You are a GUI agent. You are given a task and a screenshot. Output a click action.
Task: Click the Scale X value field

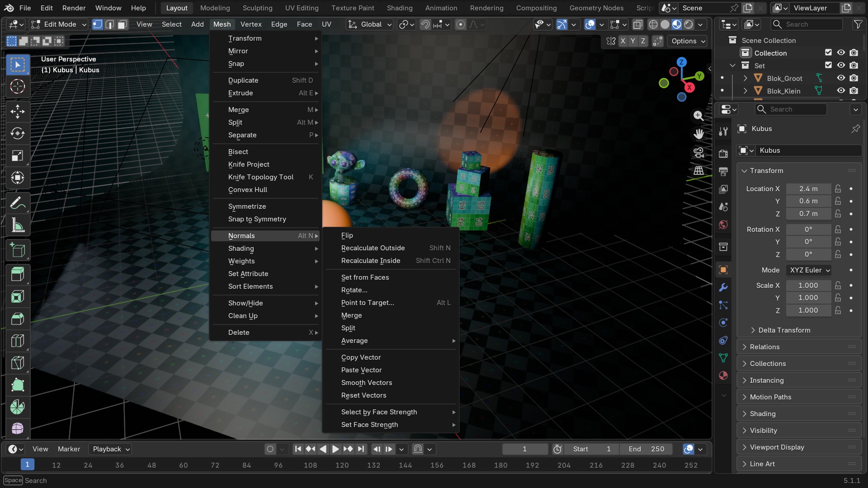[808, 286]
